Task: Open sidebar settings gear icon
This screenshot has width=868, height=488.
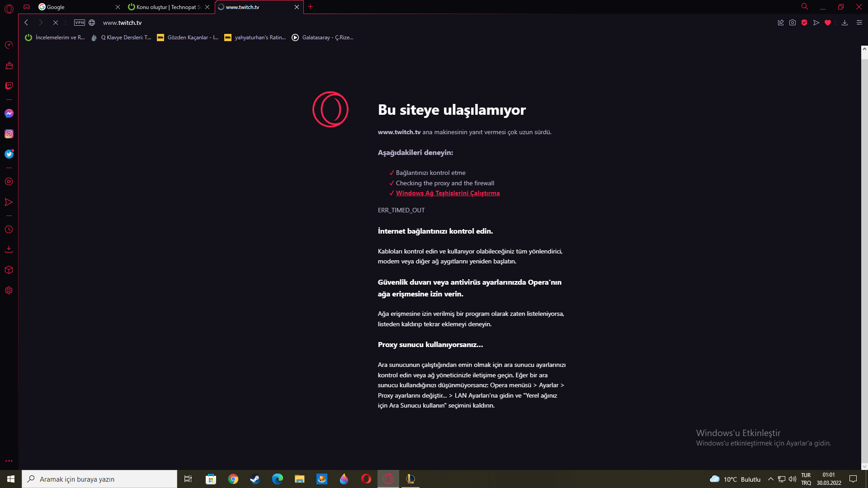Action: 9,291
